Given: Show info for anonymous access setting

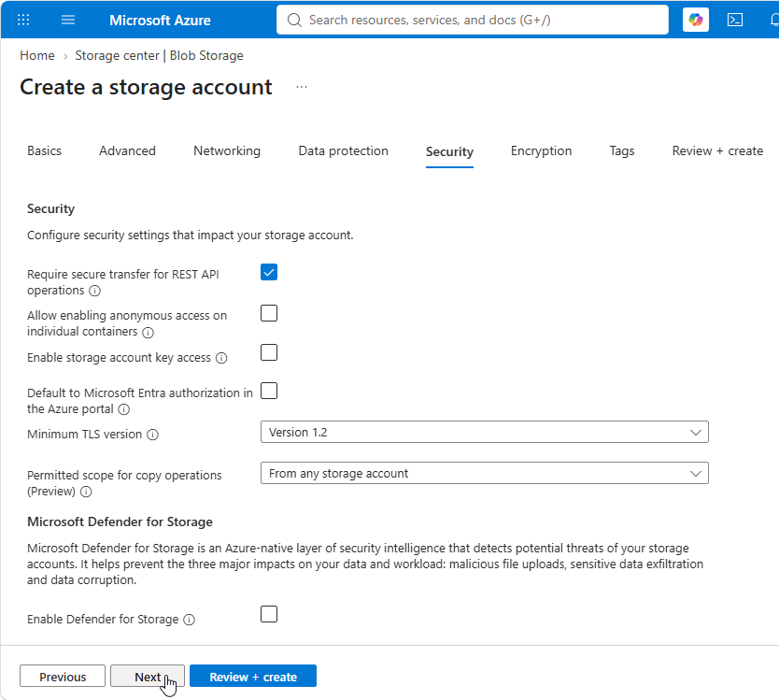Looking at the screenshot, I should point(149,332).
